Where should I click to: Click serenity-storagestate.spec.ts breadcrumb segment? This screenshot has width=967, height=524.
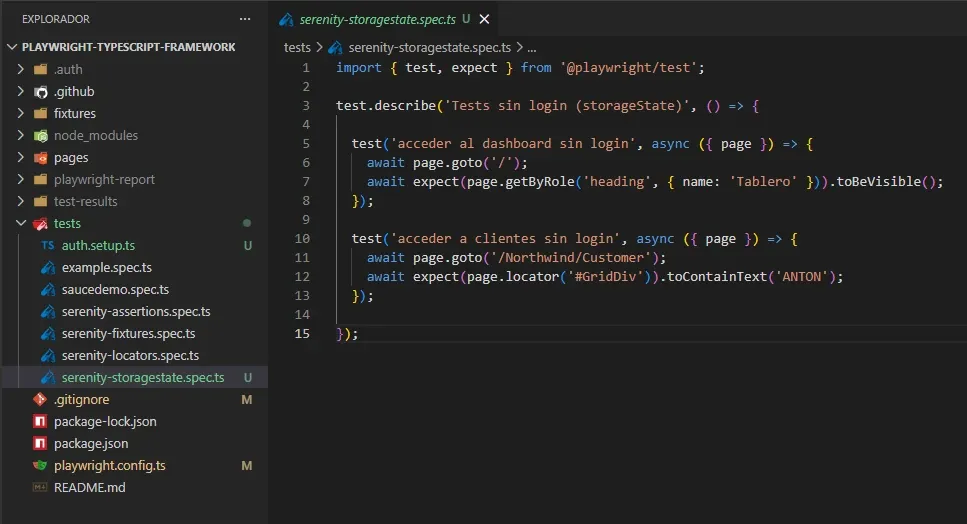point(430,47)
